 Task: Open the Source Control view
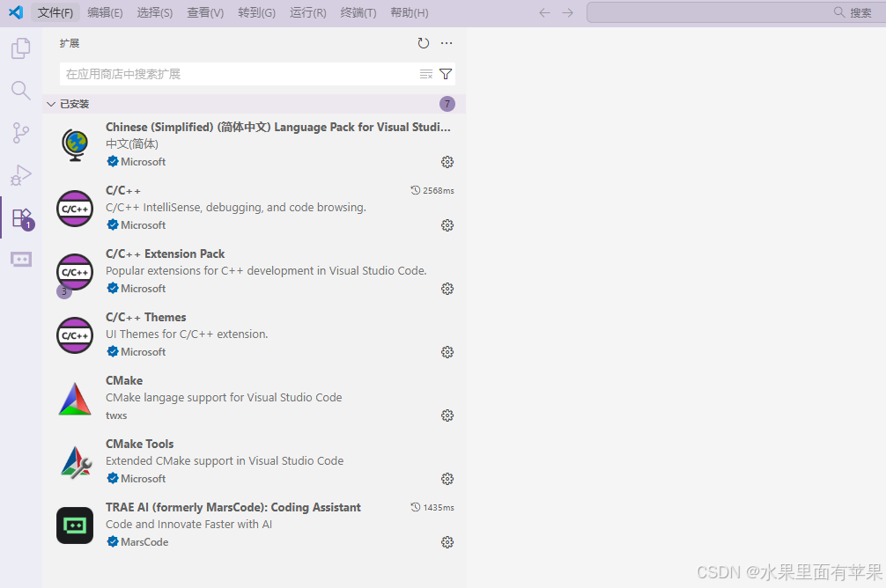(21, 133)
